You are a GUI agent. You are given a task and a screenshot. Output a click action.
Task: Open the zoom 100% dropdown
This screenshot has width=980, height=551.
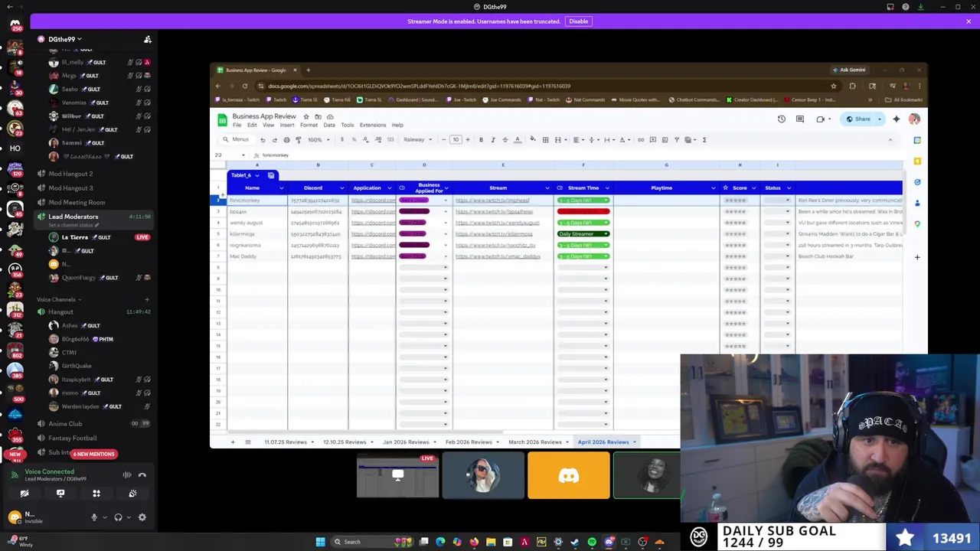click(x=317, y=140)
